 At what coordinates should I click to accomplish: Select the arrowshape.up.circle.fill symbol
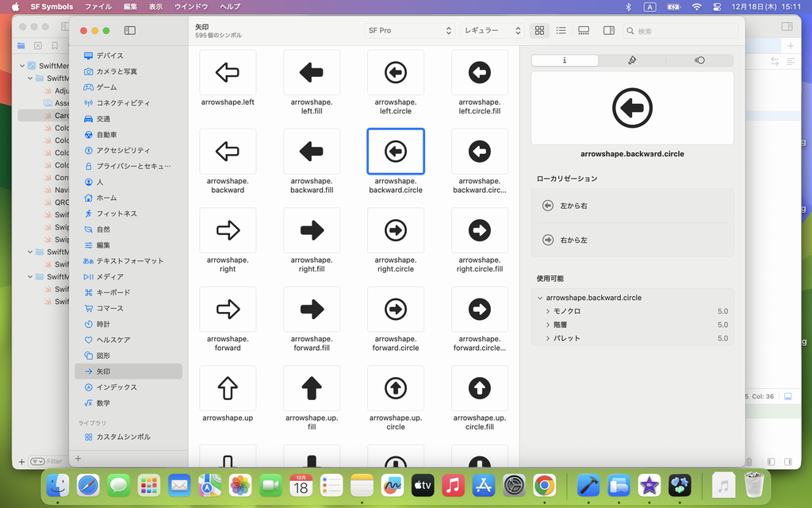(x=479, y=388)
